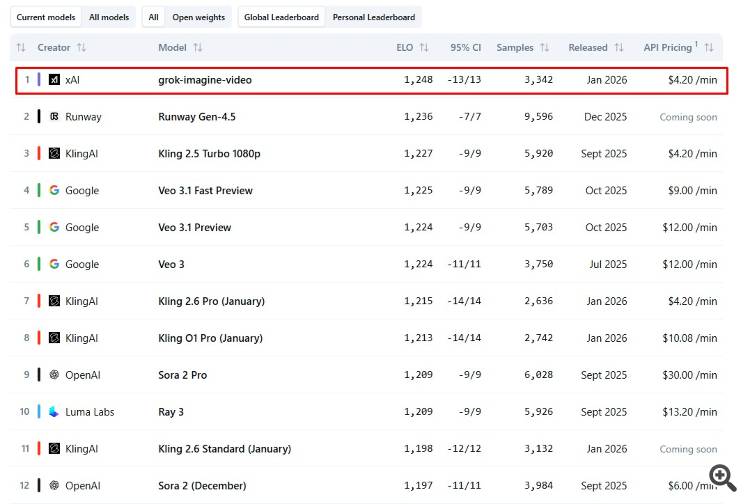This screenshot has width=750, height=504.
Task: Select the Runway Gen-4.5 model name
Action: click(197, 117)
